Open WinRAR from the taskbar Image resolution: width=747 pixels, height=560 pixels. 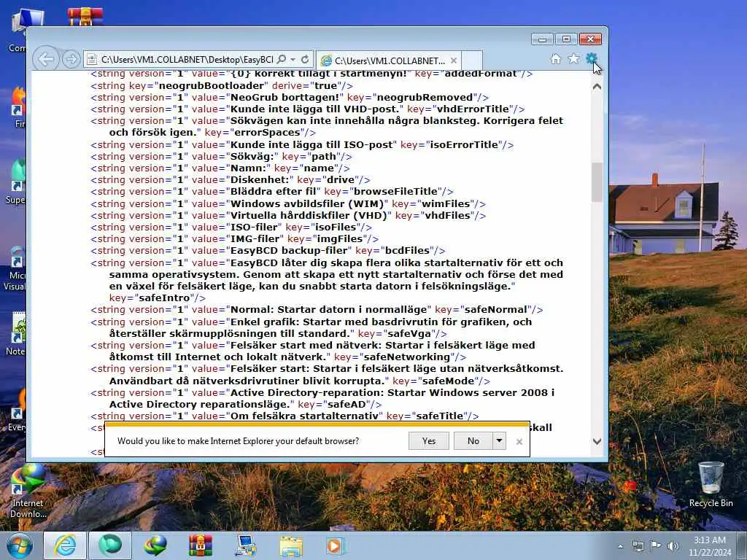200,545
